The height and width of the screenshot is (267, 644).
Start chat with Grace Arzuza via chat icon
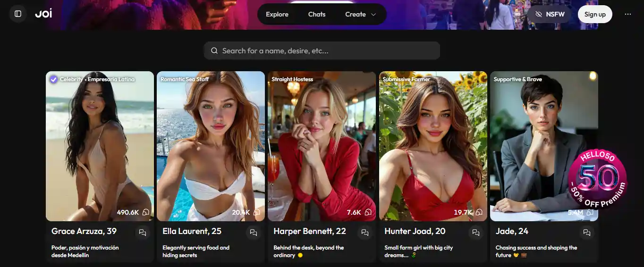pos(143,233)
